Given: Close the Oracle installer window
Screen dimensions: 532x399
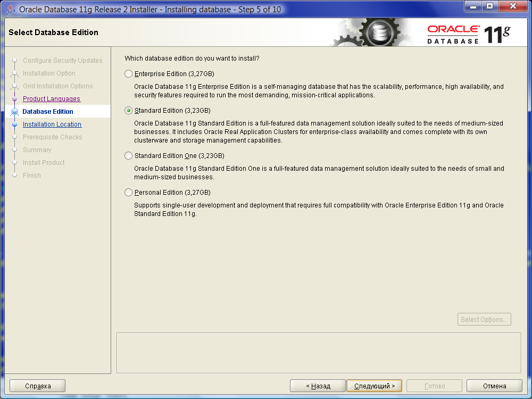Looking at the screenshot, I should pos(513,6).
